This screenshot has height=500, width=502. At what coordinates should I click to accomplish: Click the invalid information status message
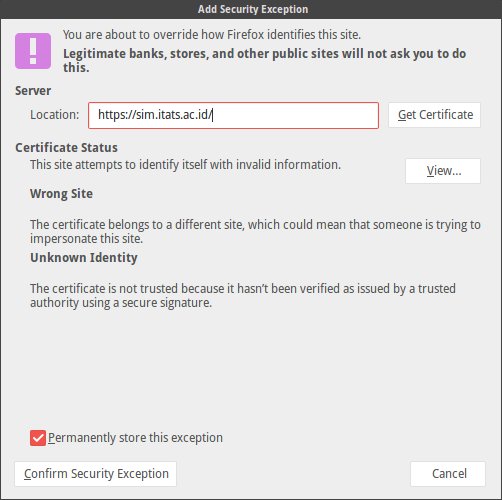point(185,165)
